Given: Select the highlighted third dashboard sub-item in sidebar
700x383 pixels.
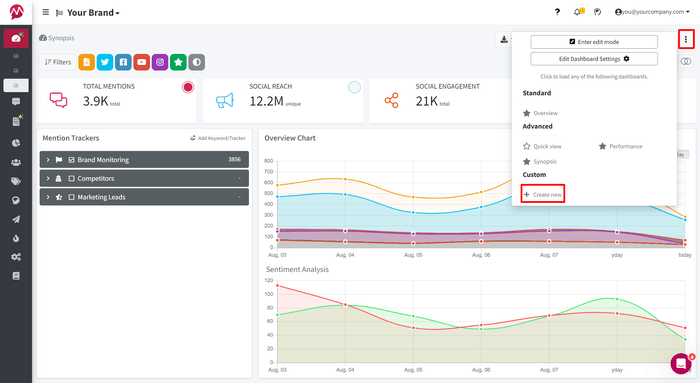Looking at the screenshot, I should click(x=16, y=85).
